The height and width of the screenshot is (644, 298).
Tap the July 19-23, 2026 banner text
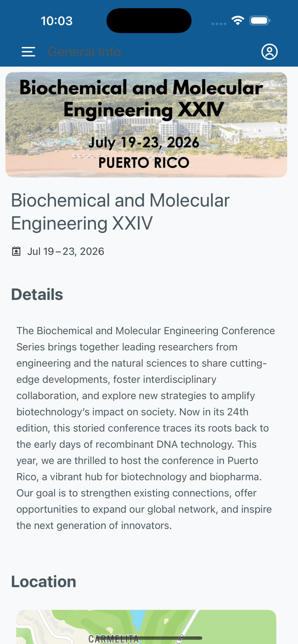pyautogui.click(x=144, y=143)
